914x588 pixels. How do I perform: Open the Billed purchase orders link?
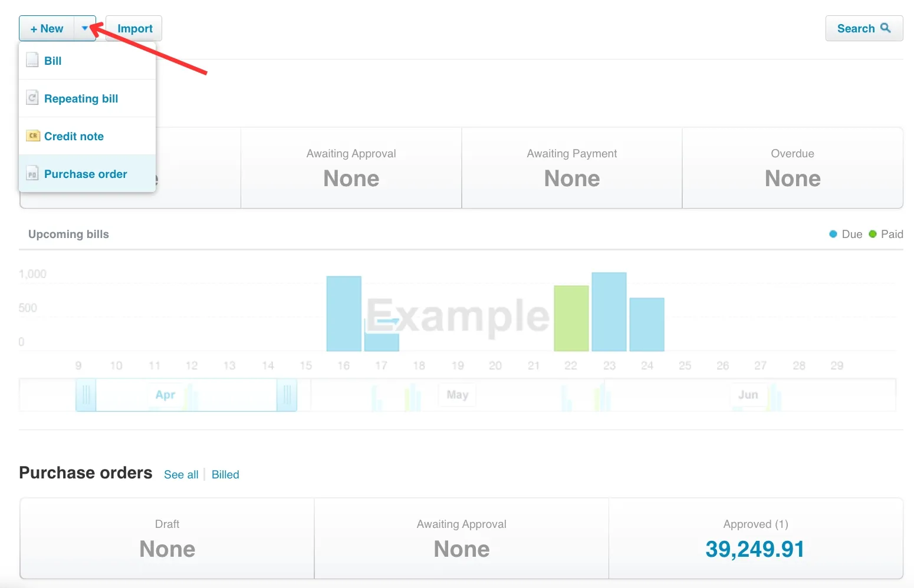(225, 474)
